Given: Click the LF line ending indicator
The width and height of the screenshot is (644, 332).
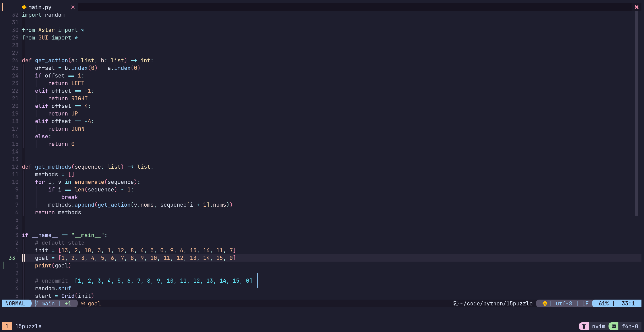Looking at the screenshot, I should (x=585, y=303).
